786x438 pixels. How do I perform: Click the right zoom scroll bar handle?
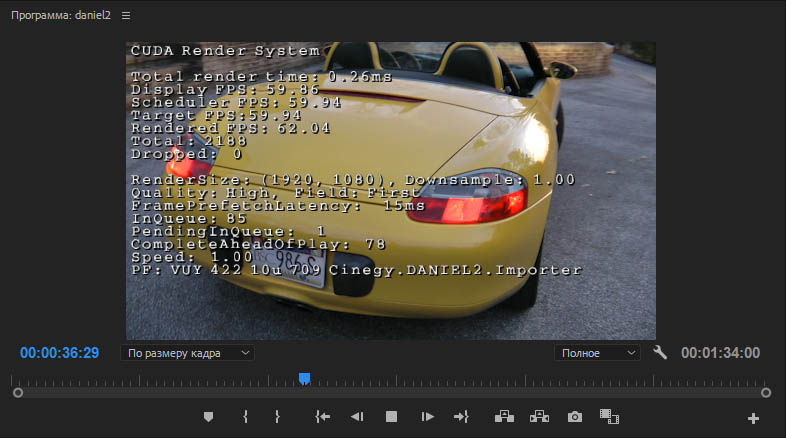[x=765, y=393]
